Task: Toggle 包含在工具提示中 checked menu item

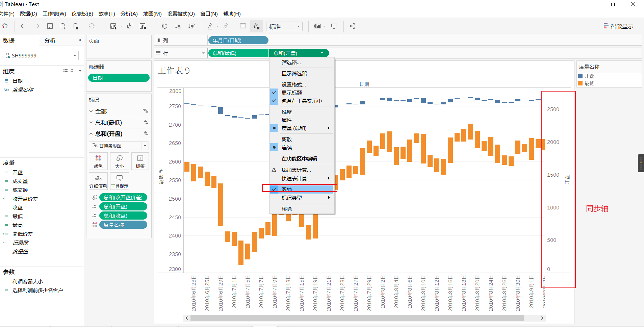Action: pyautogui.click(x=302, y=101)
